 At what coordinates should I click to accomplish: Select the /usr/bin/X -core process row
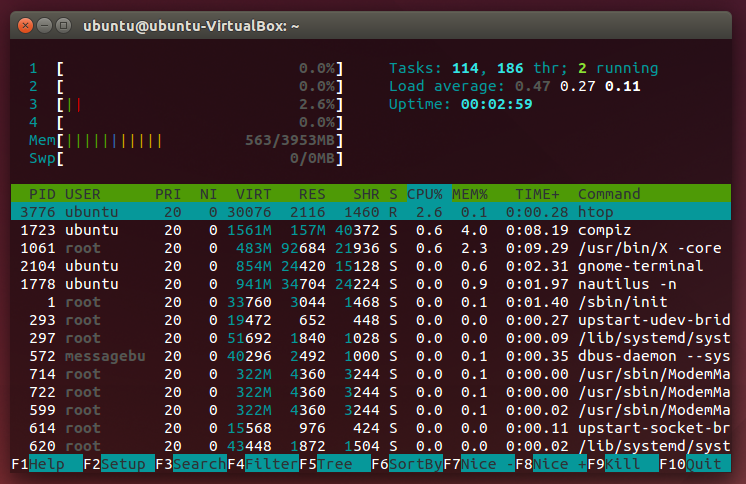point(371,248)
